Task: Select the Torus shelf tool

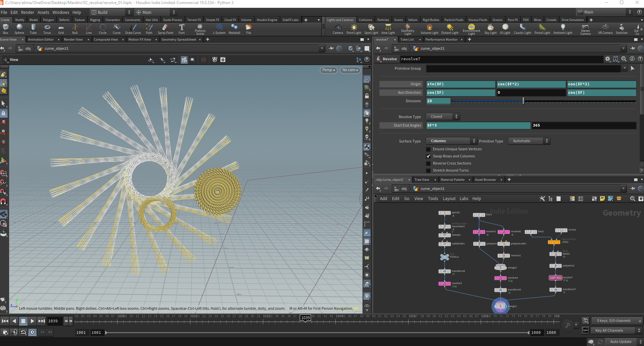Action: click(x=47, y=29)
